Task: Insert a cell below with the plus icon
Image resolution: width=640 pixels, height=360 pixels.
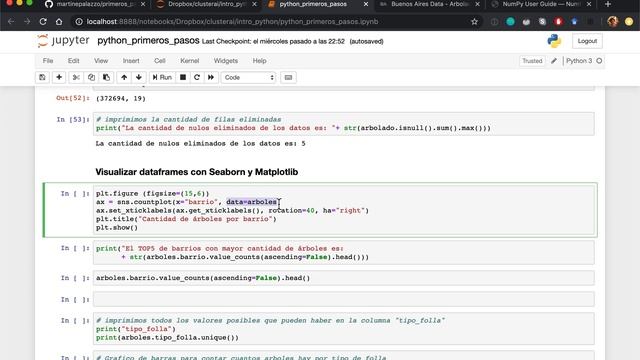Action: click(59, 78)
